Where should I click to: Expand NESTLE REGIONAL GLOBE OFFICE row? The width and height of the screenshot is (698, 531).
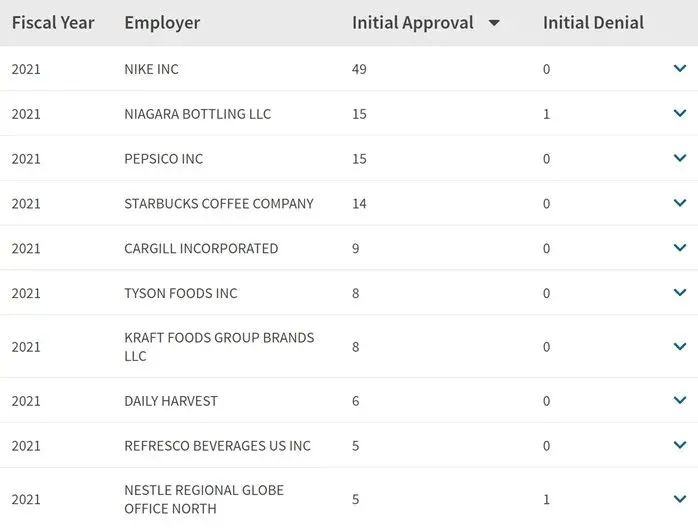click(x=680, y=499)
